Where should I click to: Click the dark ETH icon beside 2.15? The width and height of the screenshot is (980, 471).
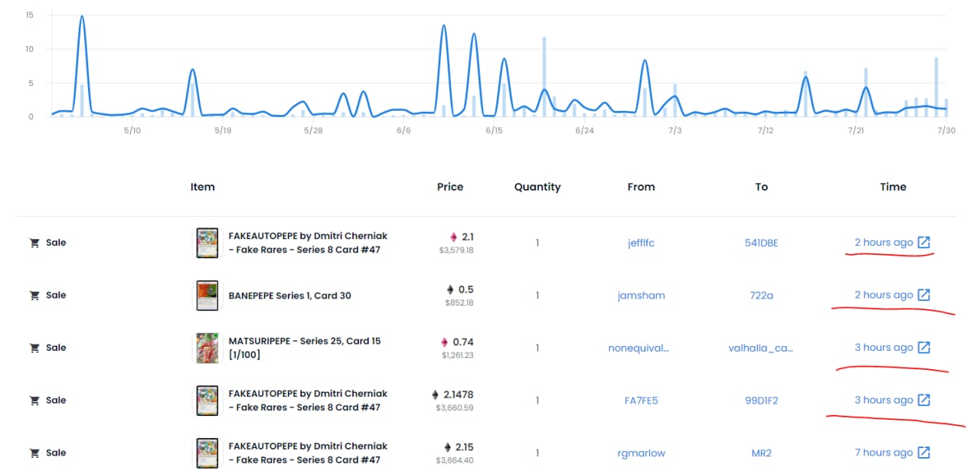pos(447,447)
